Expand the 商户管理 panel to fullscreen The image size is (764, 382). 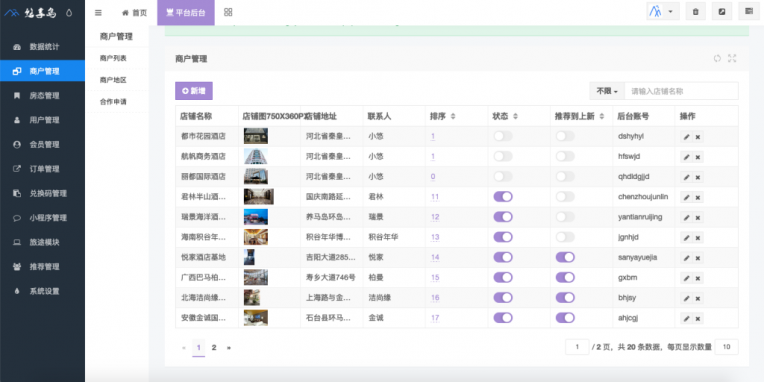point(732,58)
